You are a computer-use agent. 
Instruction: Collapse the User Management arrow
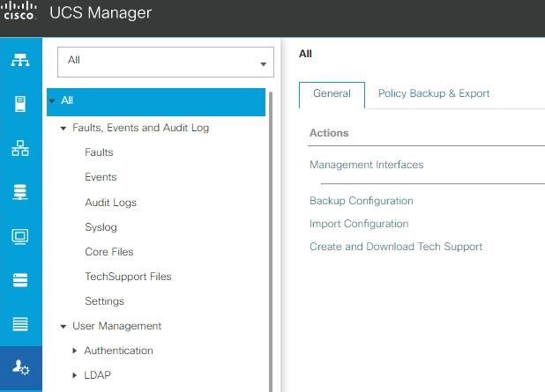[x=63, y=327]
